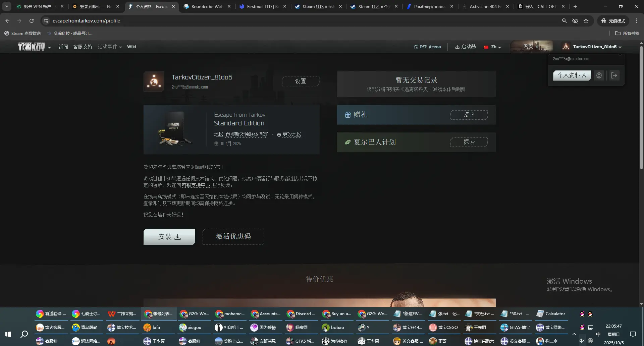This screenshot has height=346, width=644.
Task: Open the 青鸟殷勤 taskbar item
Action: click(87, 328)
